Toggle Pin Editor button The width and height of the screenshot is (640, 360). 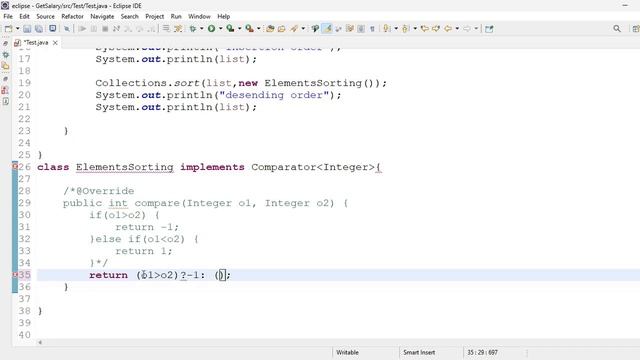click(x=489, y=29)
